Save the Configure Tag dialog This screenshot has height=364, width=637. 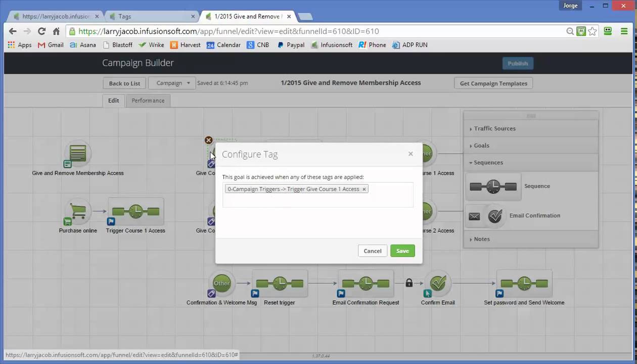pyautogui.click(x=402, y=251)
